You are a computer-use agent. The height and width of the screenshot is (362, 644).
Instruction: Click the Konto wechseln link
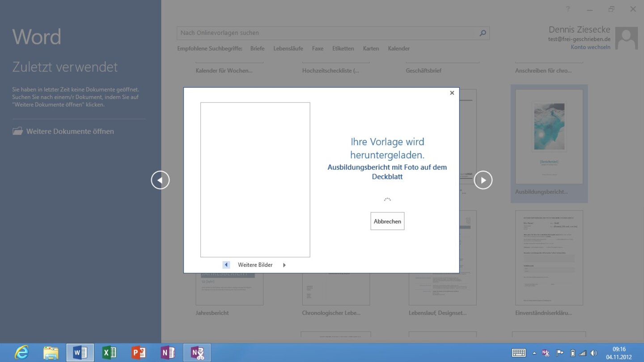click(x=590, y=47)
